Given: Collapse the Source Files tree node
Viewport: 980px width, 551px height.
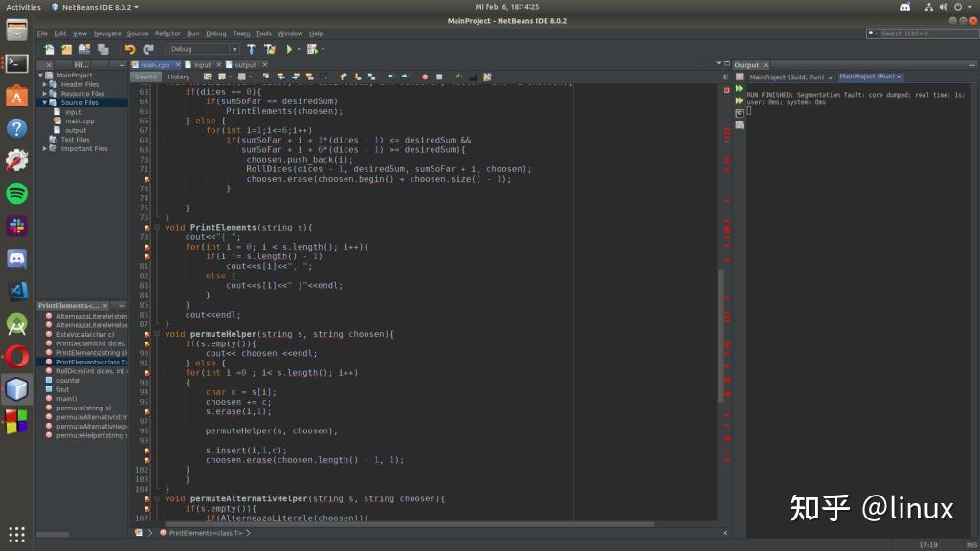Looking at the screenshot, I should pos(44,102).
